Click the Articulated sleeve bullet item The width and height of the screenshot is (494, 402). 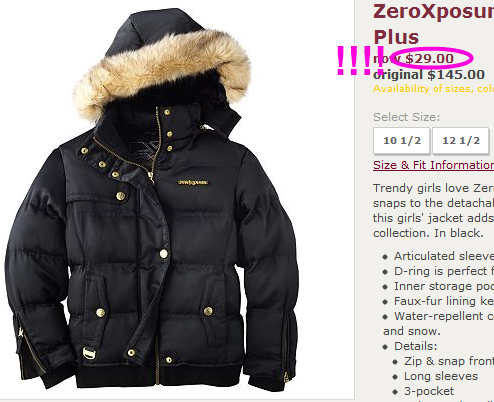[439, 256]
